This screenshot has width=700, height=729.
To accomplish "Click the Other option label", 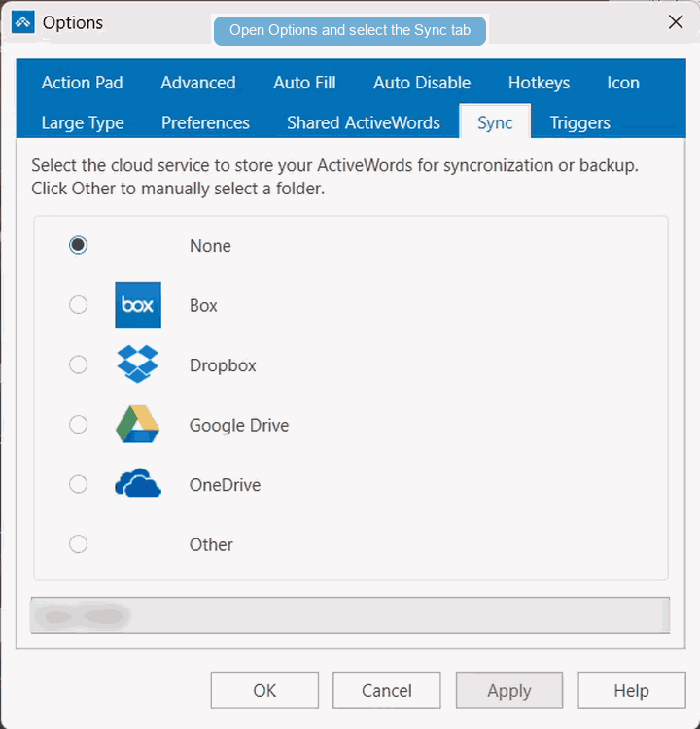I will point(211,544).
